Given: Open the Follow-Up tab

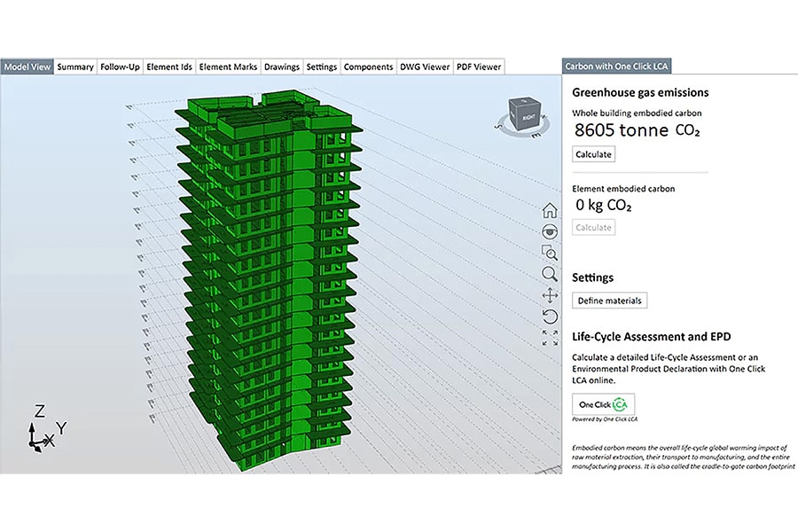Looking at the screenshot, I should (120, 66).
